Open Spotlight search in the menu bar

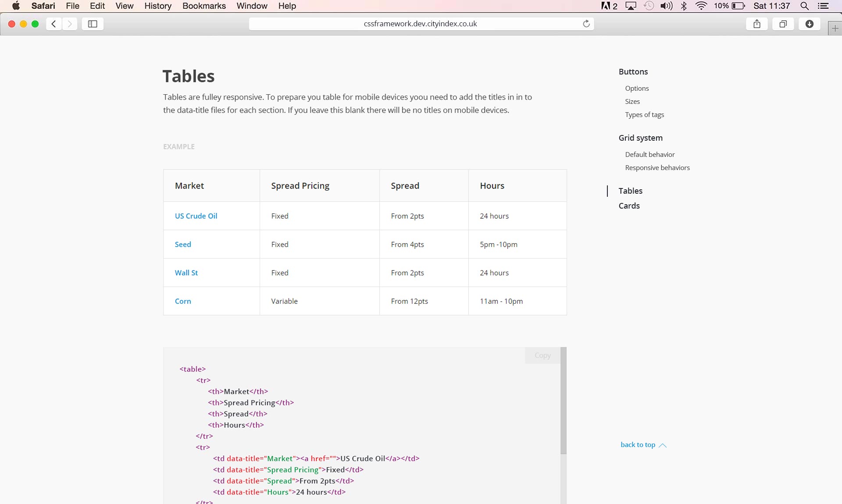804,6
